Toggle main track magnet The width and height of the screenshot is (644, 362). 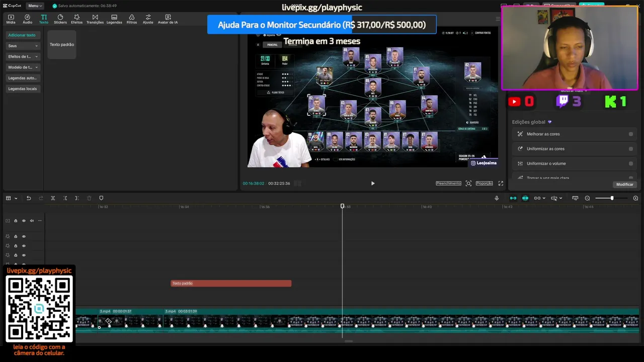[x=513, y=198]
